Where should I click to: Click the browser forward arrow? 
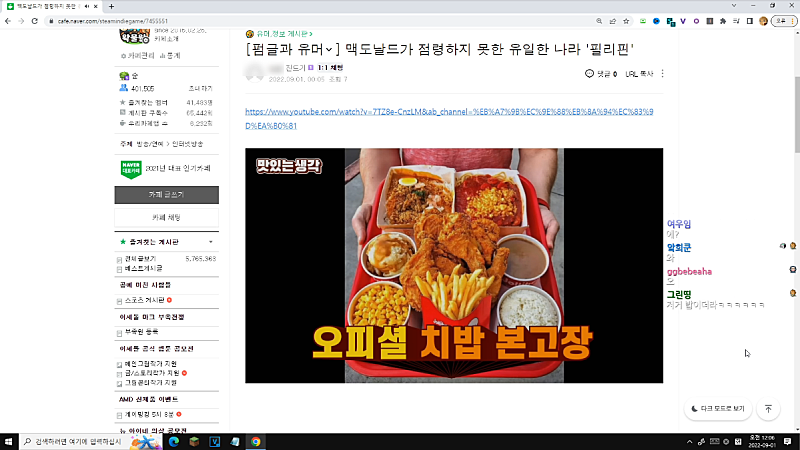[x=21, y=21]
